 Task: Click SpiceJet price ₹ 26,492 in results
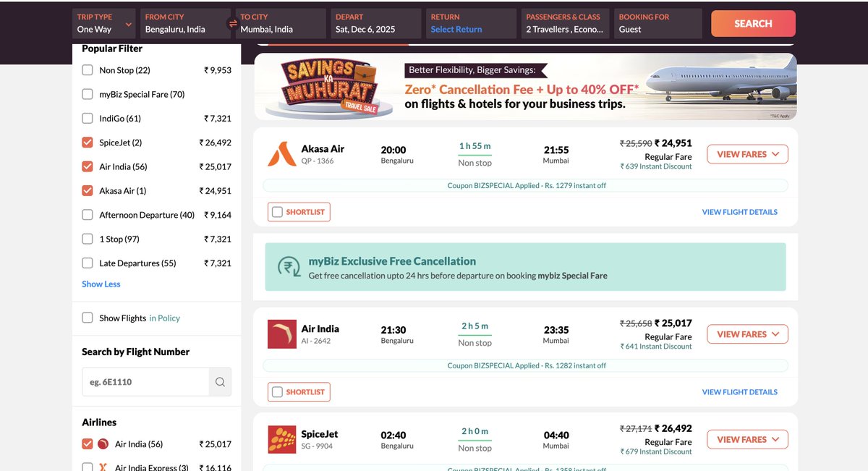point(673,428)
